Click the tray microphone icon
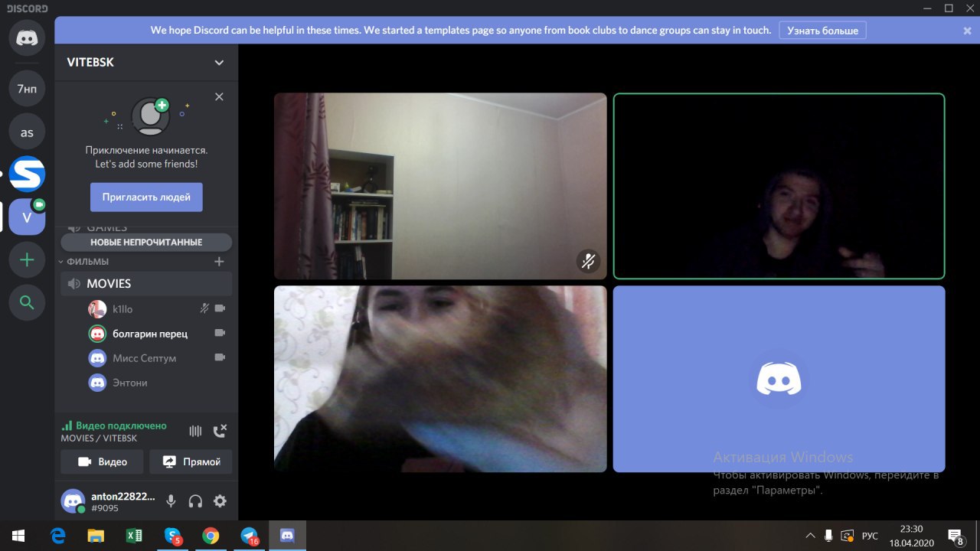This screenshot has width=980, height=551. click(x=829, y=536)
